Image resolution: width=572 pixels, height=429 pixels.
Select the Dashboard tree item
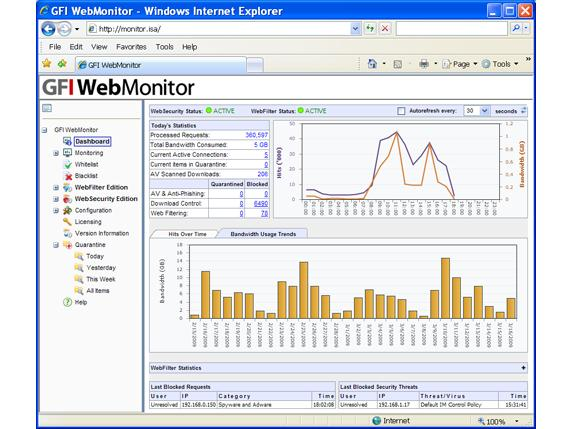point(92,141)
